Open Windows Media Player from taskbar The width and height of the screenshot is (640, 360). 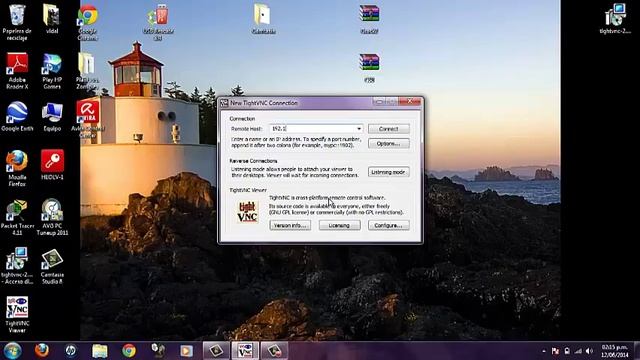tap(187, 351)
